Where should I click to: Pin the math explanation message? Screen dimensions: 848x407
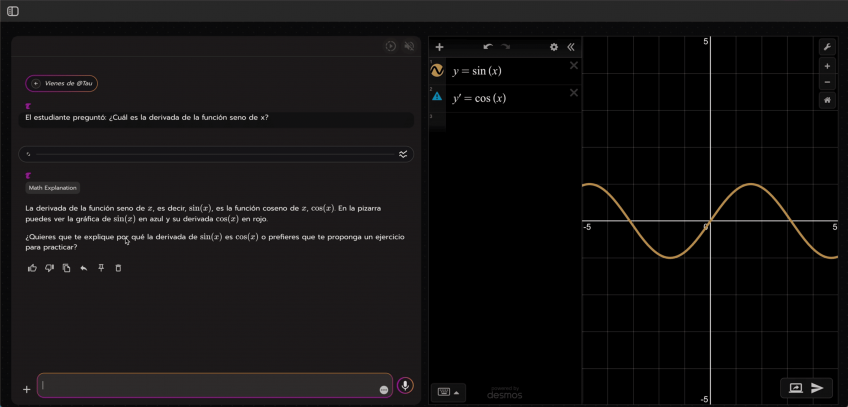coord(101,268)
